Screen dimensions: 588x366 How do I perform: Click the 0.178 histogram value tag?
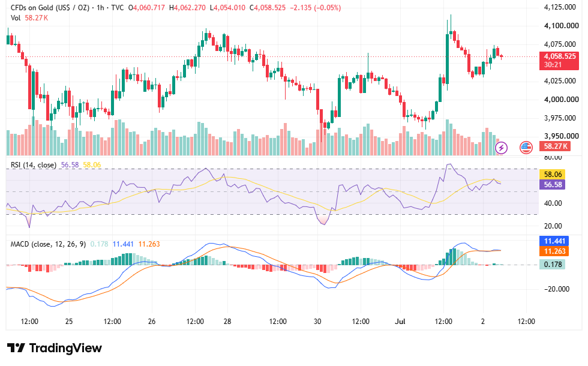click(x=553, y=265)
